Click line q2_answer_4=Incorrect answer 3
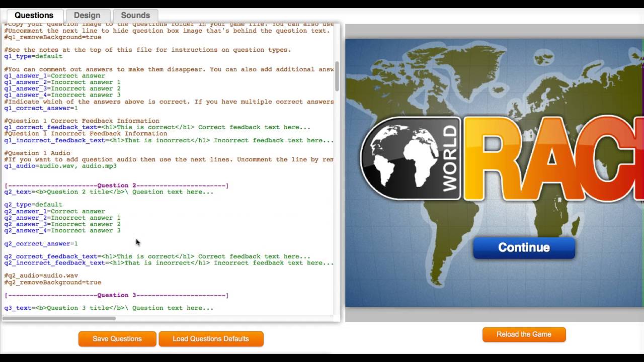 pyautogui.click(x=62, y=231)
